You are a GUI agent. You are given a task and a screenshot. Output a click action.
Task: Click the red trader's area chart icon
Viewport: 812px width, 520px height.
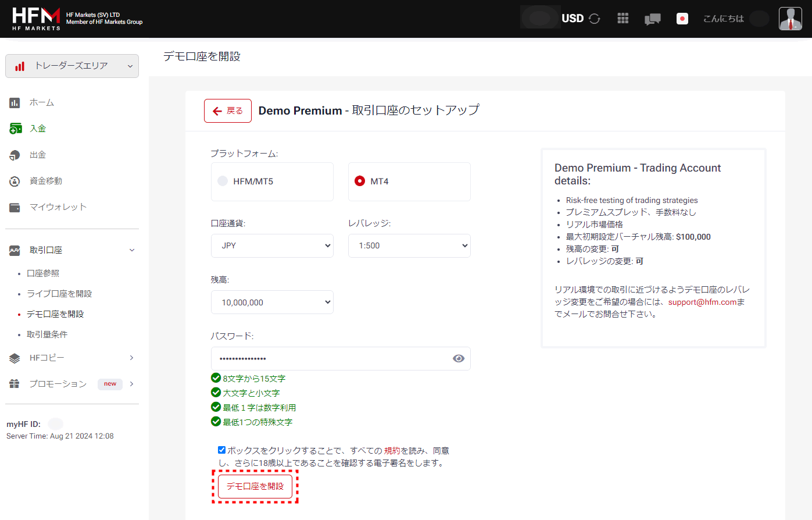click(x=20, y=66)
